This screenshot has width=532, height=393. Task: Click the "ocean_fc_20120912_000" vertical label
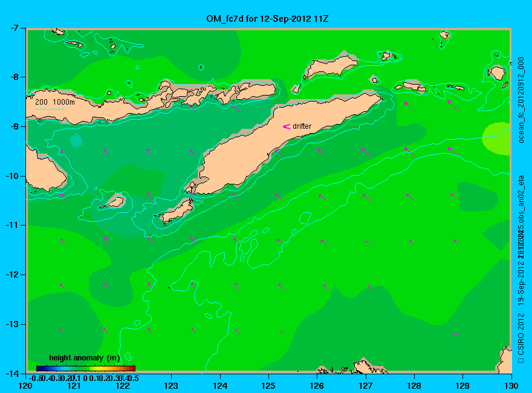pyautogui.click(x=521, y=100)
